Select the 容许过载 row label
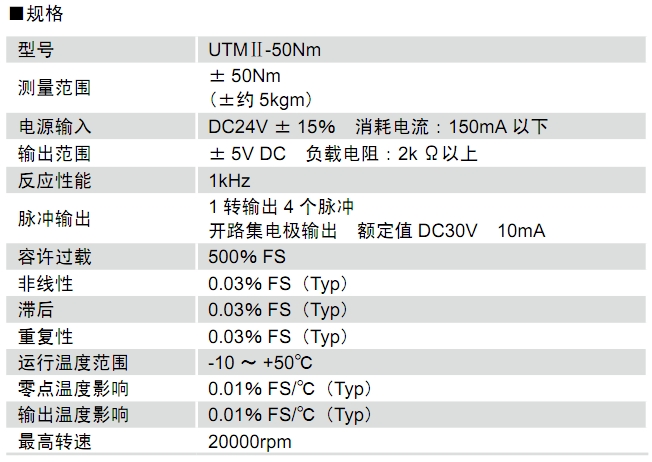This screenshot has height=462, width=652. pos(54,257)
